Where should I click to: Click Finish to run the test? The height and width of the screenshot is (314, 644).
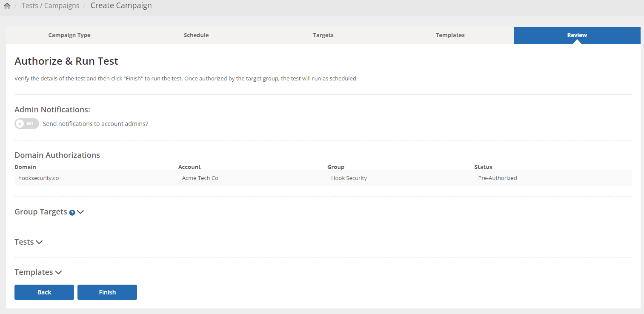click(x=107, y=292)
